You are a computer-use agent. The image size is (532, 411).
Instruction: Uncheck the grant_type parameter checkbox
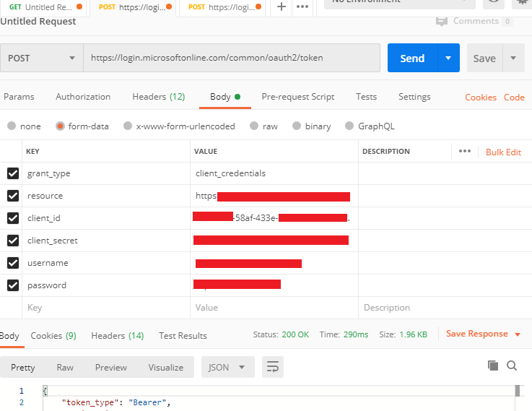pos(12,173)
